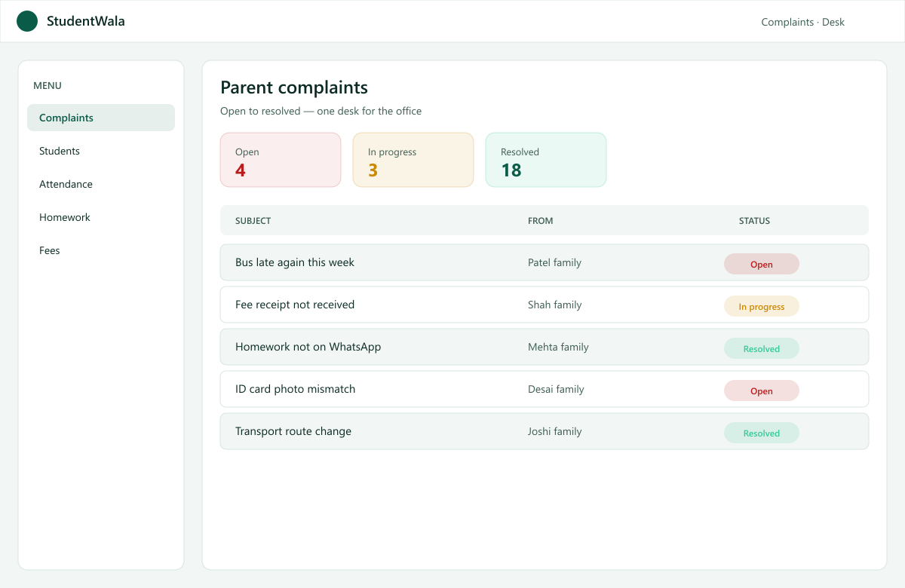
Task: Click the Open badge on the Bus late row
Action: (x=762, y=264)
